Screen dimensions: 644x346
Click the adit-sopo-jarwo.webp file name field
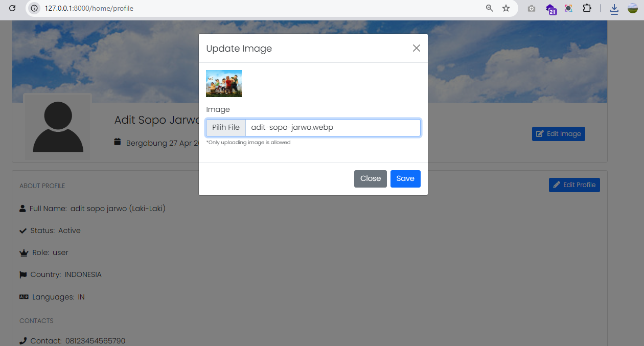(332, 128)
